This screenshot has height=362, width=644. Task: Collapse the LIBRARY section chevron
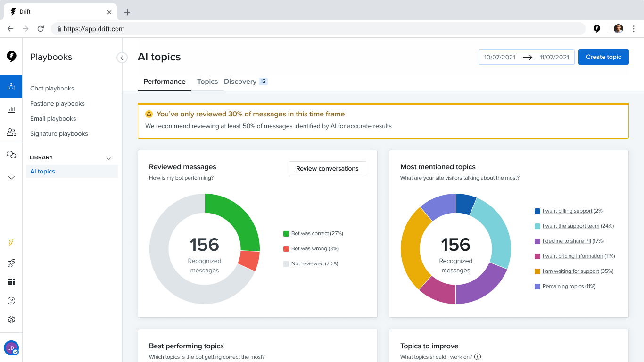(109, 158)
